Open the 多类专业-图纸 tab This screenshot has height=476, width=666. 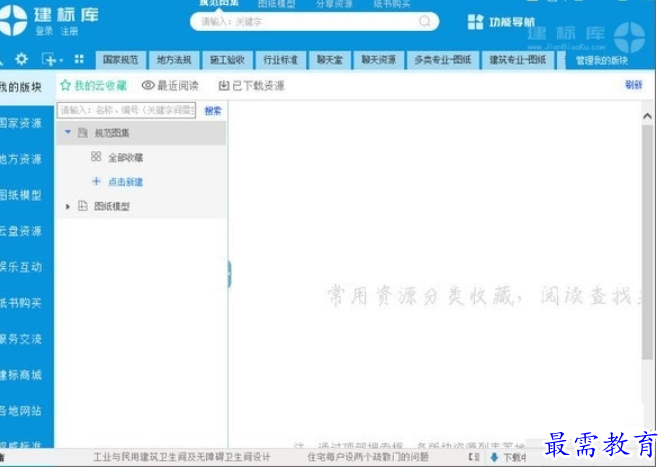coord(443,60)
